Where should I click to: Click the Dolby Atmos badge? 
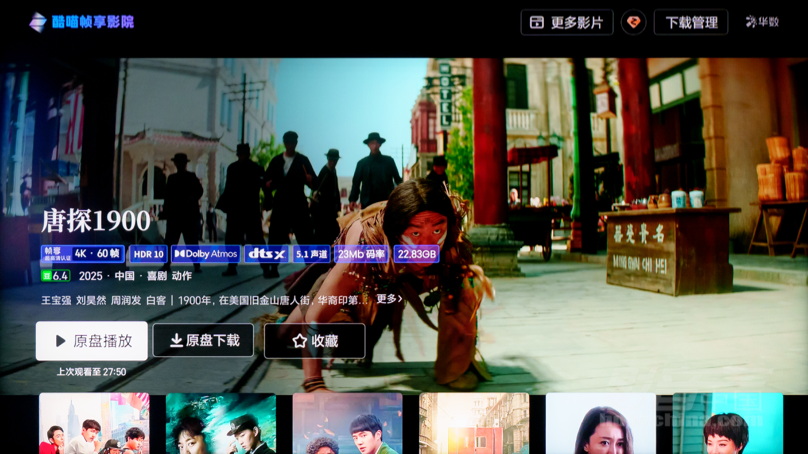206,254
